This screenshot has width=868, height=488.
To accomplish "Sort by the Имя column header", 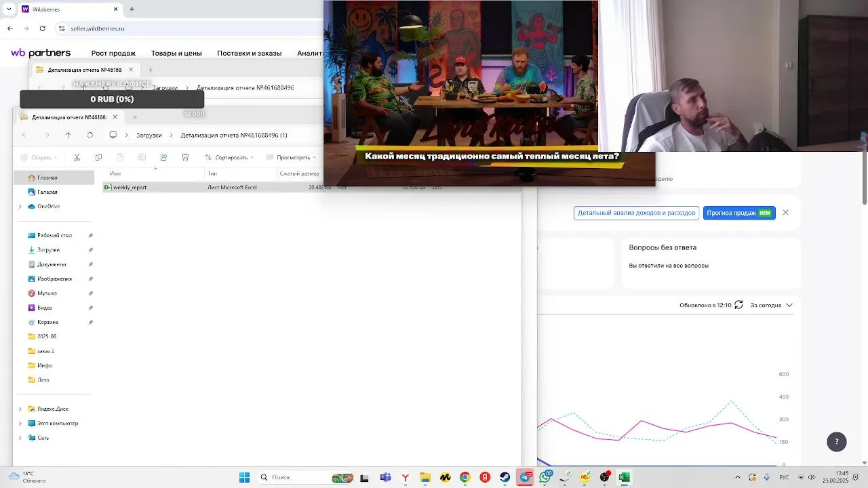I will pyautogui.click(x=115, y=174).
